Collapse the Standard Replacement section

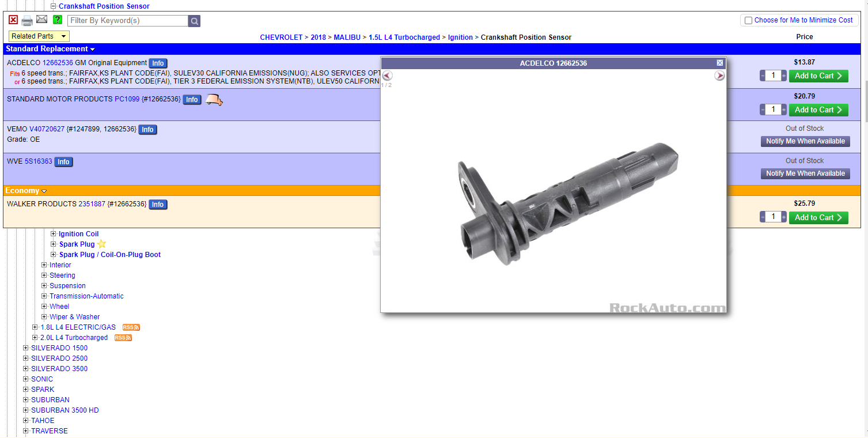(x=93, y=50)
